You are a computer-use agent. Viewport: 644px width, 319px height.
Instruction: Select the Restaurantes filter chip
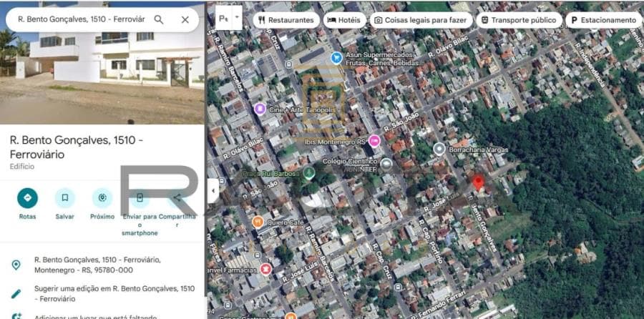point(286,20)
